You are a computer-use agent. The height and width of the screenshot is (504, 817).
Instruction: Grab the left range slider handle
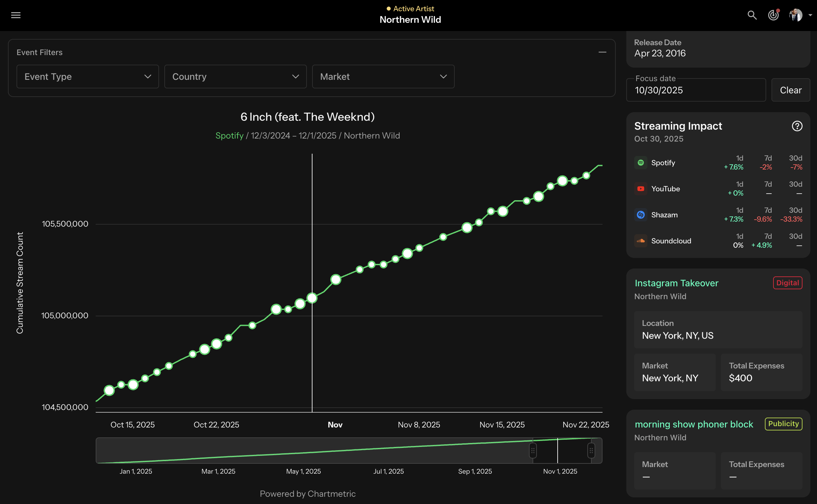tap(533, 451)
